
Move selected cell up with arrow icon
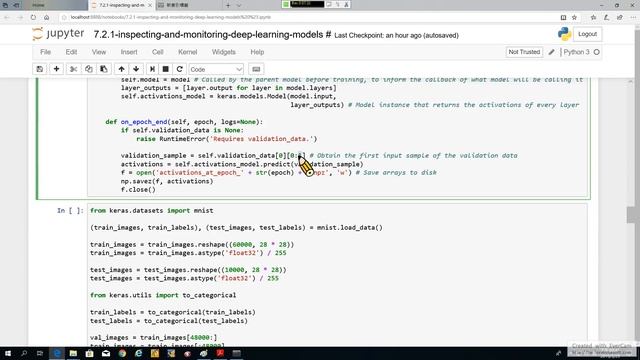(x=121, y=69)
